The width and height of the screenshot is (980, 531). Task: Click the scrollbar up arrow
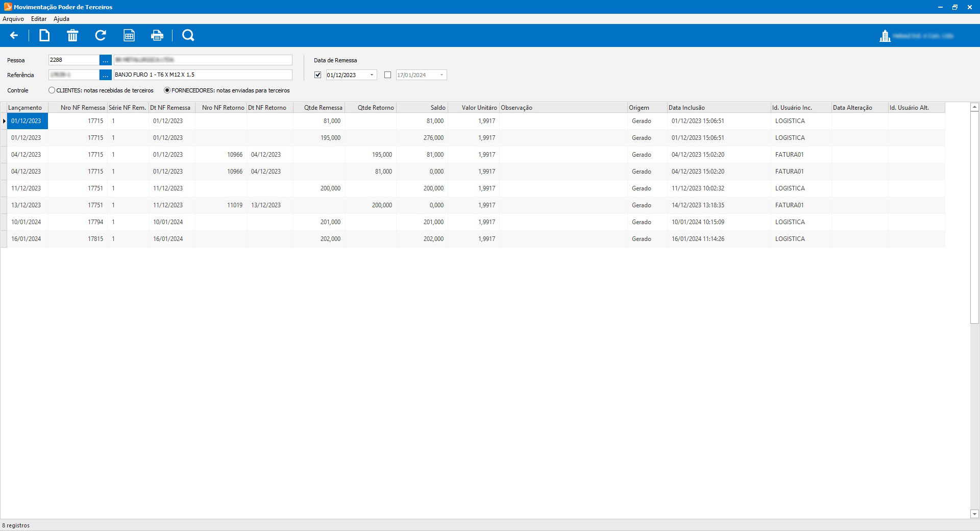(974, 107)
